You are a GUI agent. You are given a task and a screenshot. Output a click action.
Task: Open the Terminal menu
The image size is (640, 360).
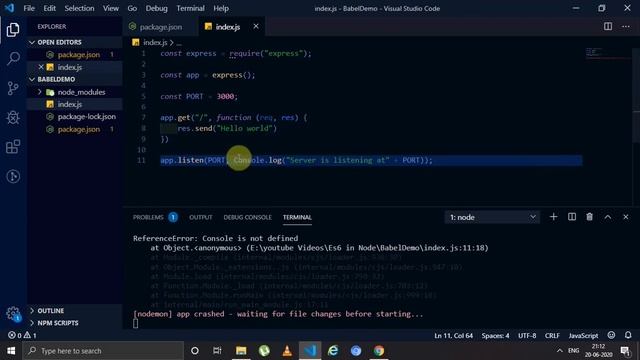(190, 8)
